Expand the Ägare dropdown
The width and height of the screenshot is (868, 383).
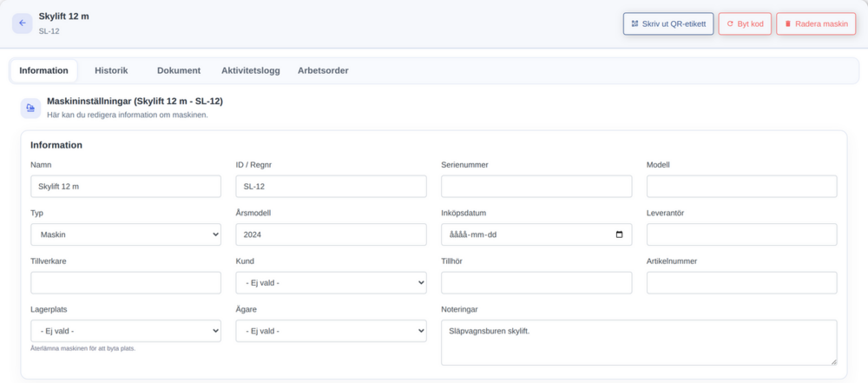click(x=331, y=331)
